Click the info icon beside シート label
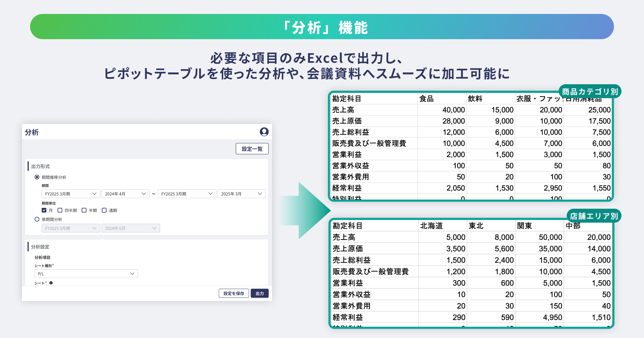Screen dimensions: 644x338 click(51, 283)
